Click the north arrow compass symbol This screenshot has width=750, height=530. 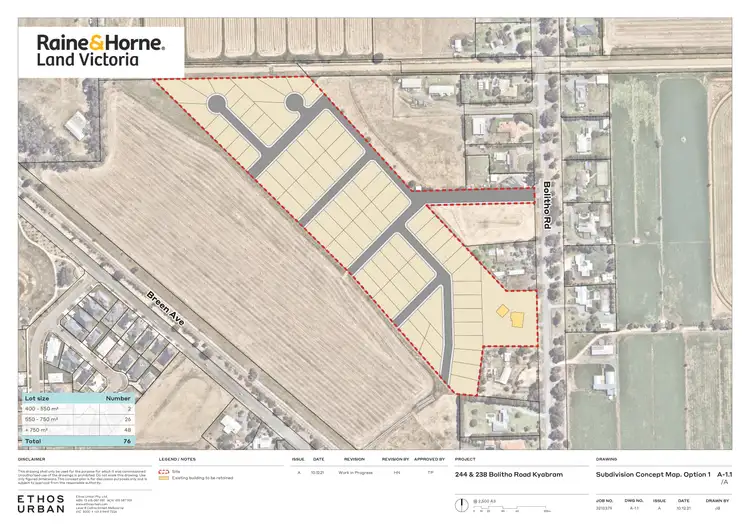coord(462,505)
